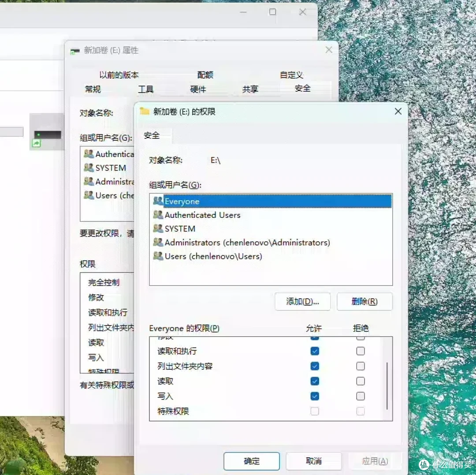This screenshot has height=475, width=476.
Task: Click the folder icon in permissions dialog title
Action: (145, 112)
